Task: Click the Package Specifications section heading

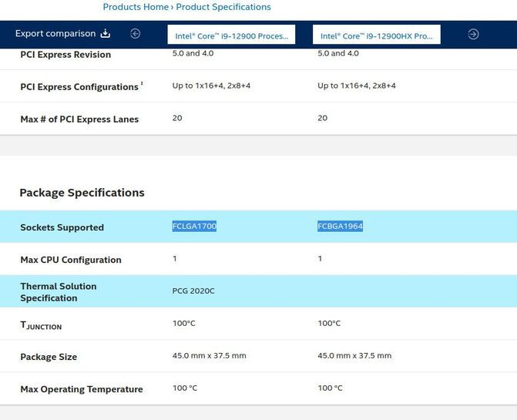Action: click(82, 193)
